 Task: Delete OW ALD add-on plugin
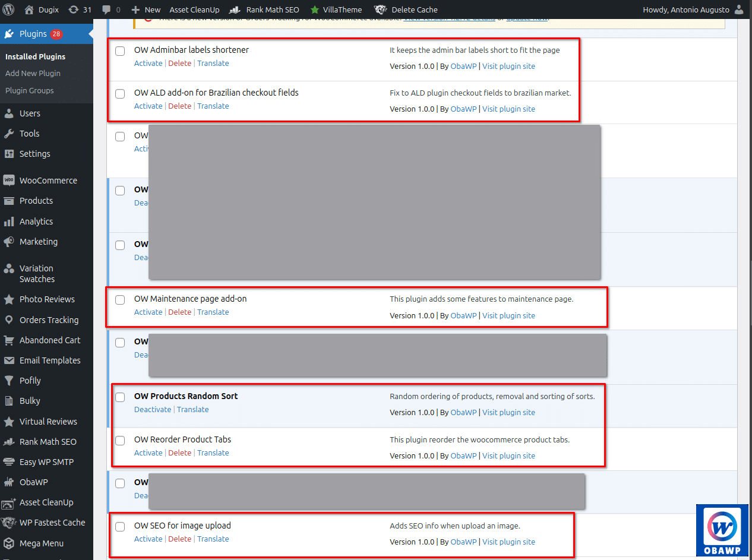tap(179, 106)
